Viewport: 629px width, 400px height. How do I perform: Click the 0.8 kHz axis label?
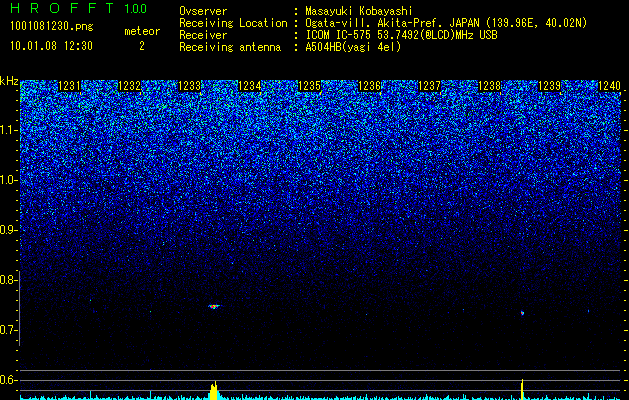(8, 280)
